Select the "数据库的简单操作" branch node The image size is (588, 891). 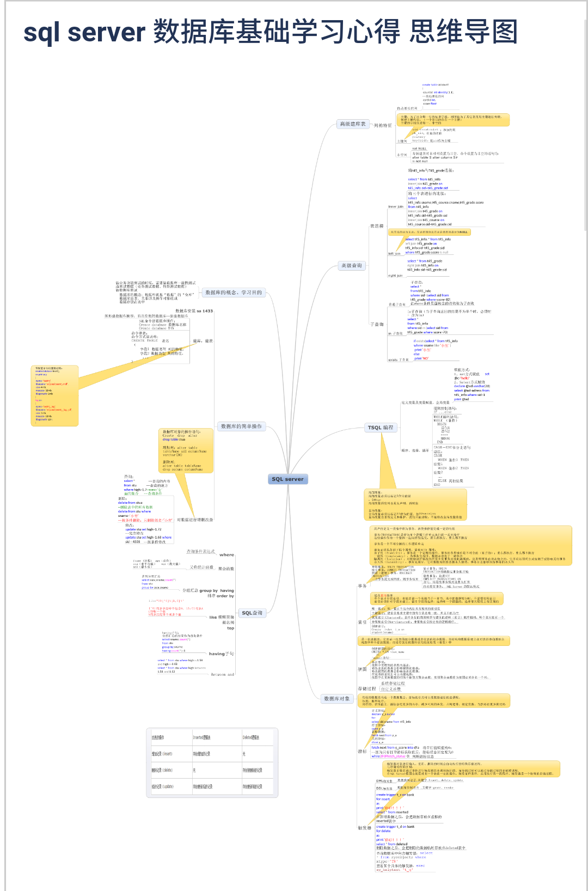[241, 426]
